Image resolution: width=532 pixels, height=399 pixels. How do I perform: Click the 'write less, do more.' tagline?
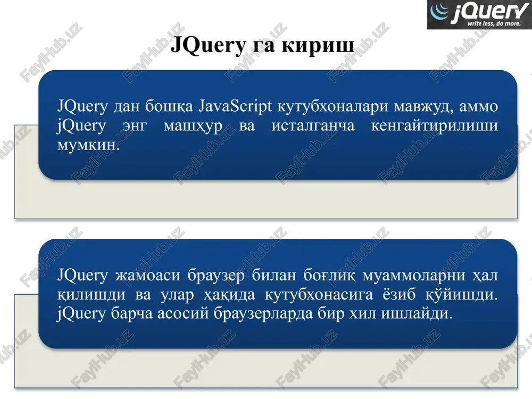coord(494,23)
